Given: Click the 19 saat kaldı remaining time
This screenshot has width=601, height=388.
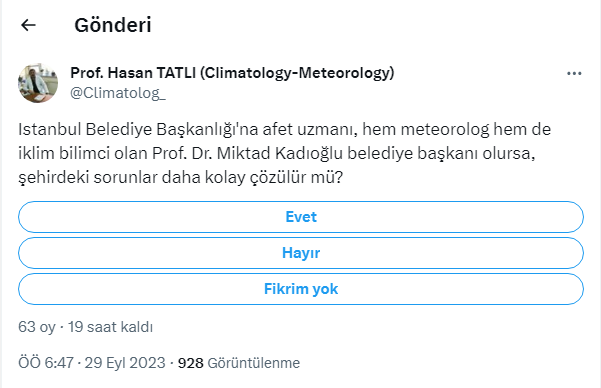Looking at the screenshot, I should (110, 327).
